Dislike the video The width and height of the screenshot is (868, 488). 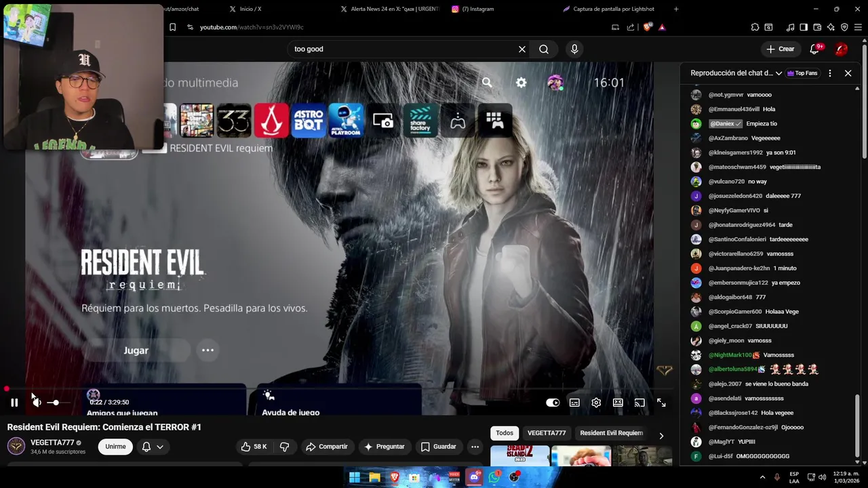click(285, 447)
